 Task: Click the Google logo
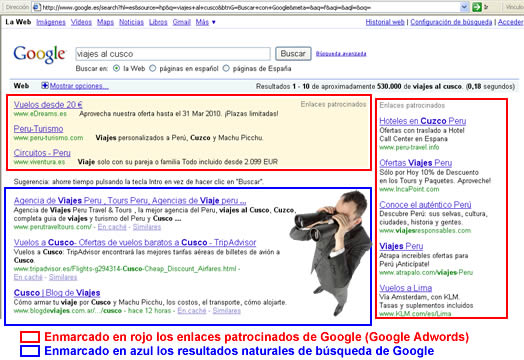(39, 54)
